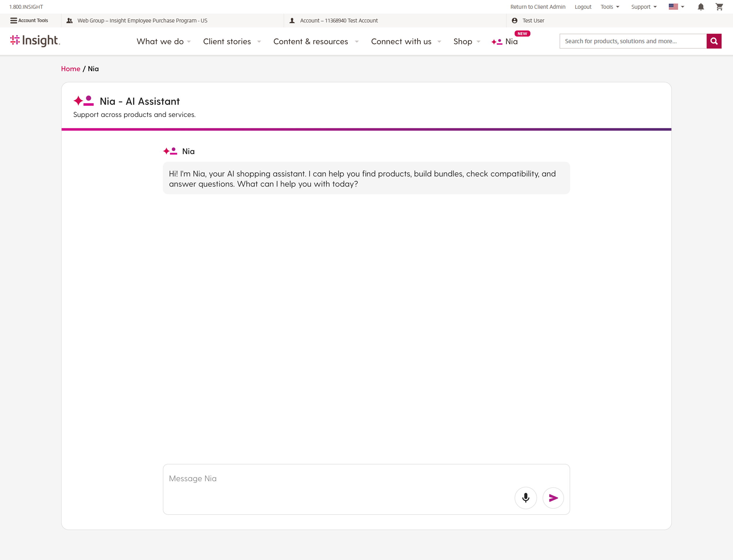733x560 pixels.
Task: Open the shopping cart icon
Action: pos(719,7)
